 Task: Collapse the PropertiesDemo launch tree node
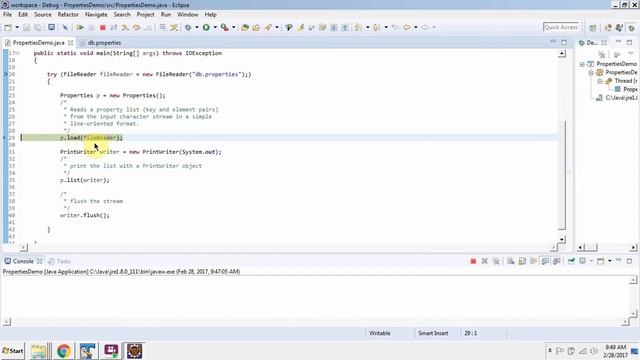click(x=582, y=64)
